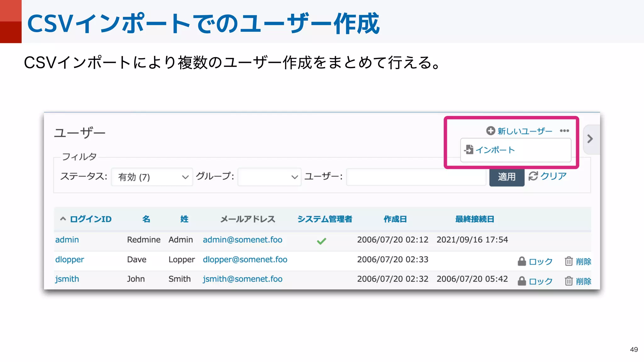Screen dimensions: 644x362
Task: Click email dlopper@somenet.foo
Action: point(245,260)
